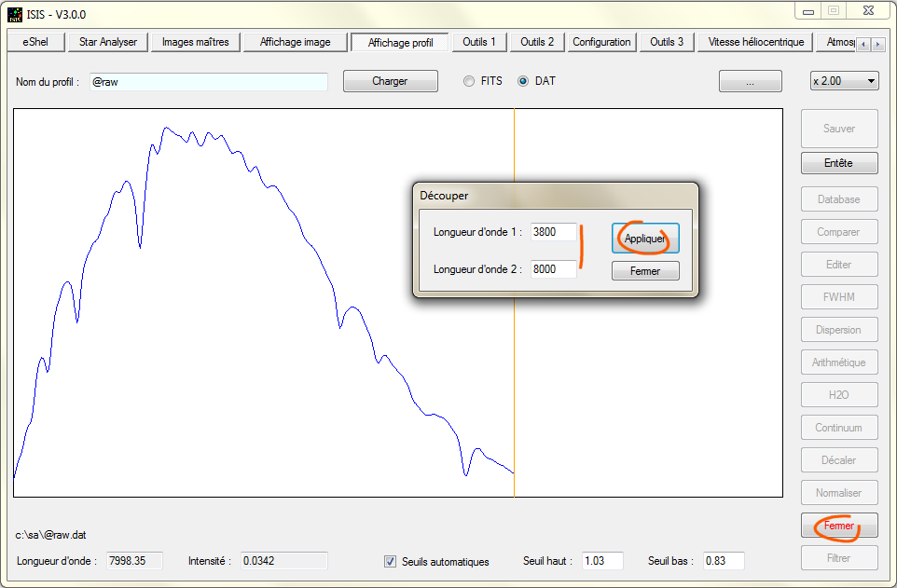
Task: Click Appliquer in the Découper dialog
Action: tap(645, 239)
